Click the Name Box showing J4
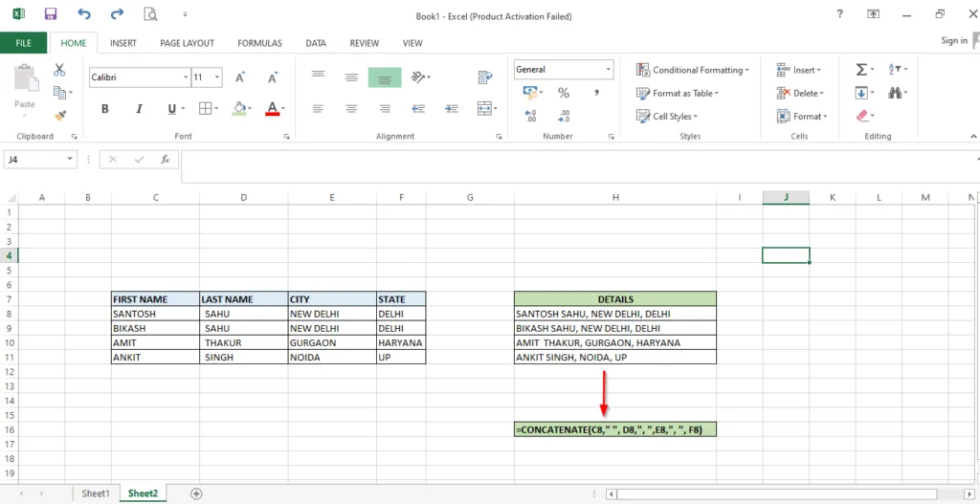The width and height of the screenshot is (980, 504). click(x=40, y=160)
